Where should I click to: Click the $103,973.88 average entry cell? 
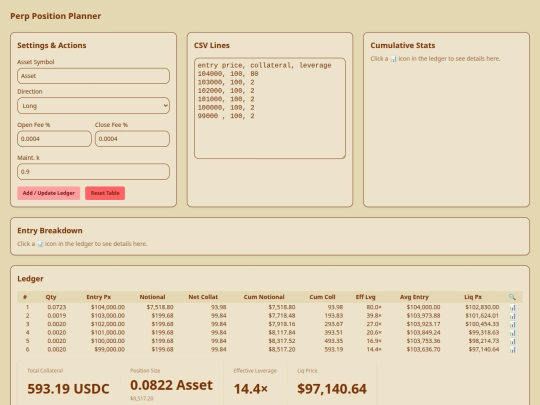coord(423,316)
